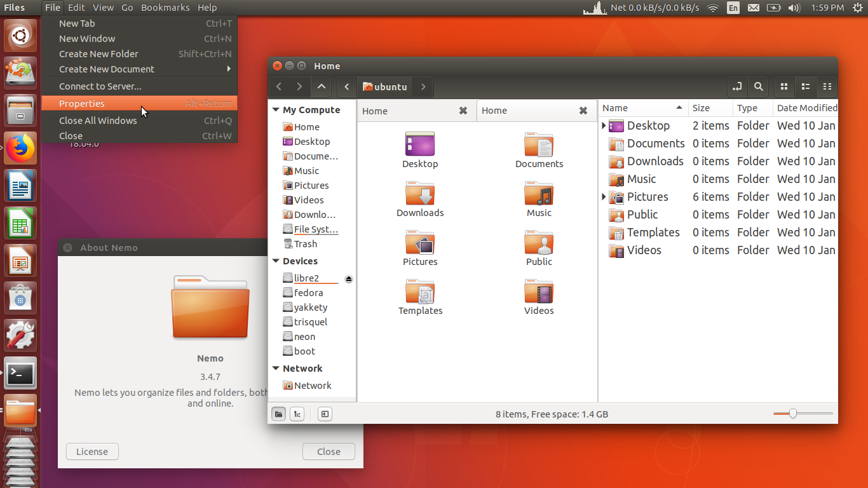Expand the Pictures row in list view

(x=604, y=197)
